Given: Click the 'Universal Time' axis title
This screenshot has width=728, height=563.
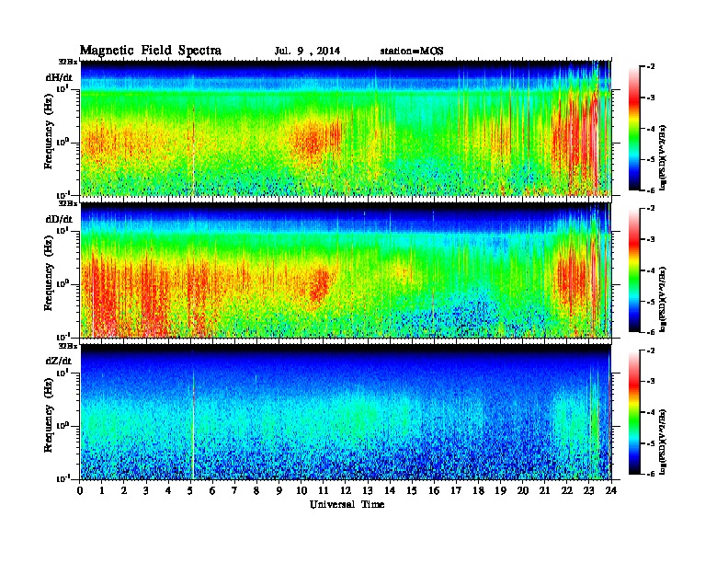Looking at the screenshot, I should (347, 504).
